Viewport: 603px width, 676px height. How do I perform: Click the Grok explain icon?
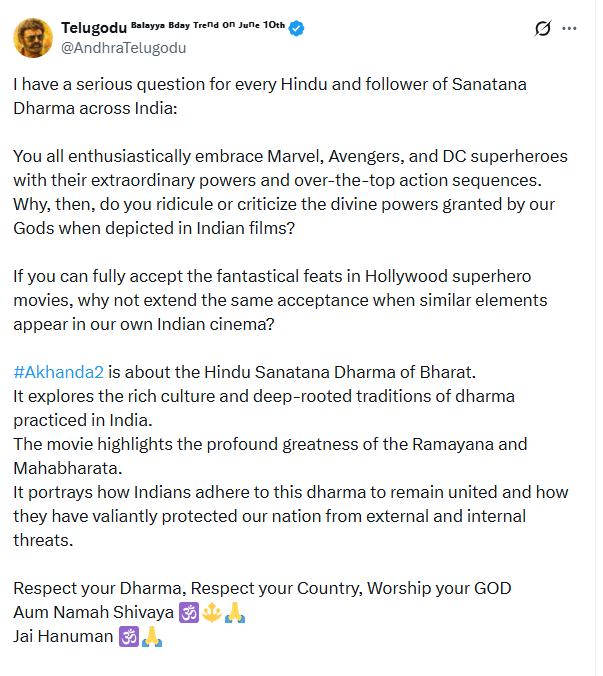coord(544,29)
